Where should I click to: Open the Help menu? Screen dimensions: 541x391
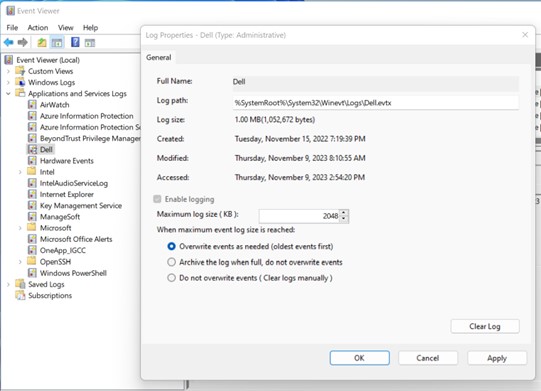coord(90,28)
